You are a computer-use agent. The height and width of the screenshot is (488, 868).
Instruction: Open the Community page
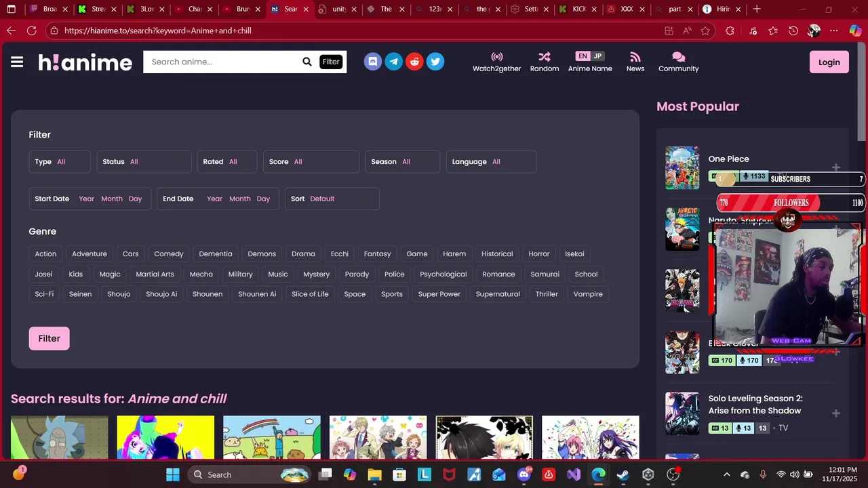678,62
